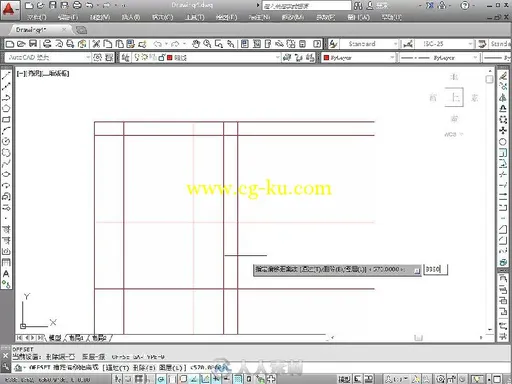Open the Edit (E) menu
The height and width of the screenshot is (384, 512).
tap(68, 17)
